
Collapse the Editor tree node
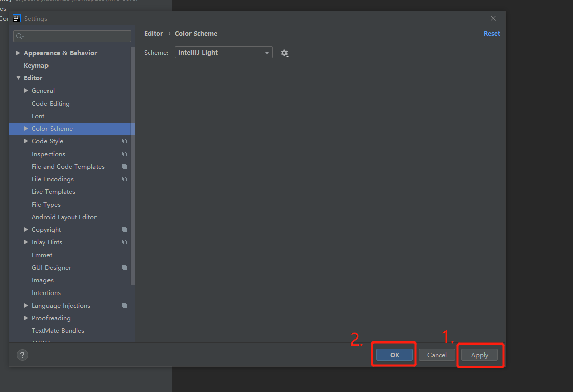coord(18,78)
